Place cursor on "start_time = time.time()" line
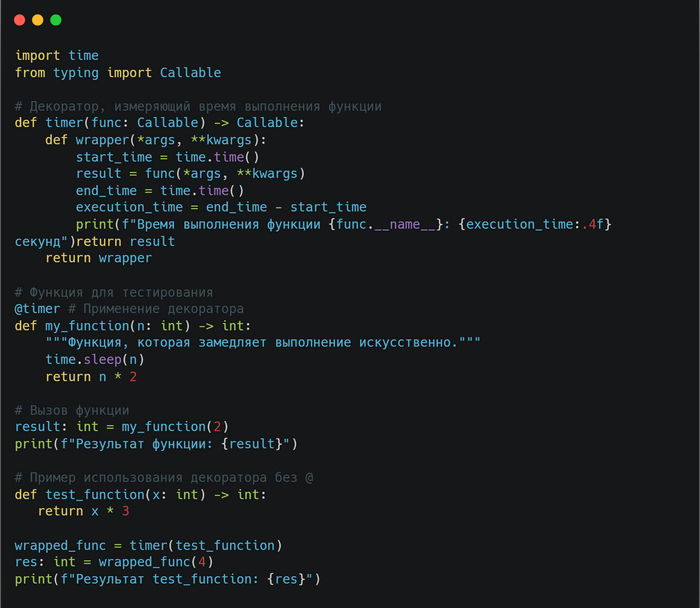The image size is (700, 608). click(x=167, y=157)
